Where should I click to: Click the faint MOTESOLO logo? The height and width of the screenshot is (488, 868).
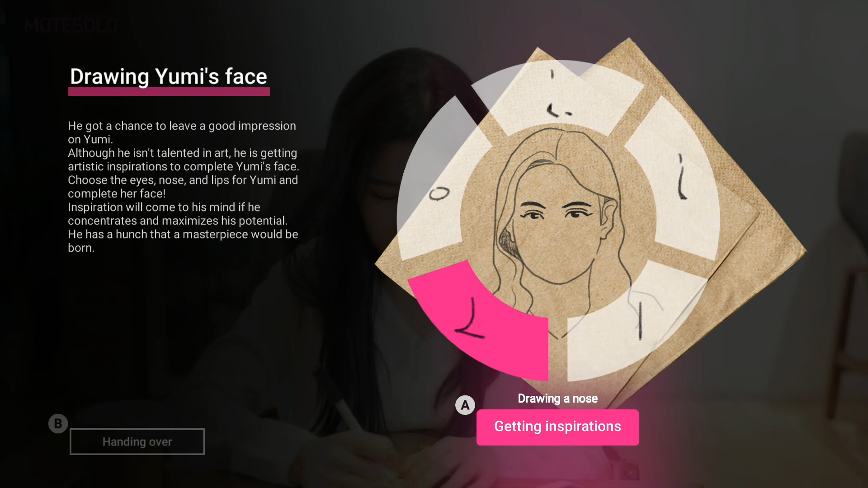point(71,26)
